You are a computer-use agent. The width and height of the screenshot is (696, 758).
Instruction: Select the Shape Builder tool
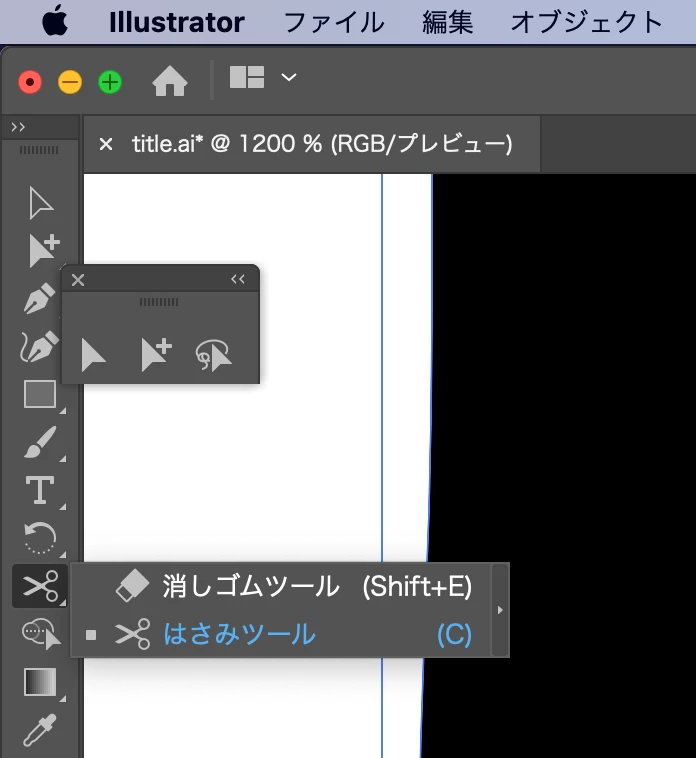41,634
